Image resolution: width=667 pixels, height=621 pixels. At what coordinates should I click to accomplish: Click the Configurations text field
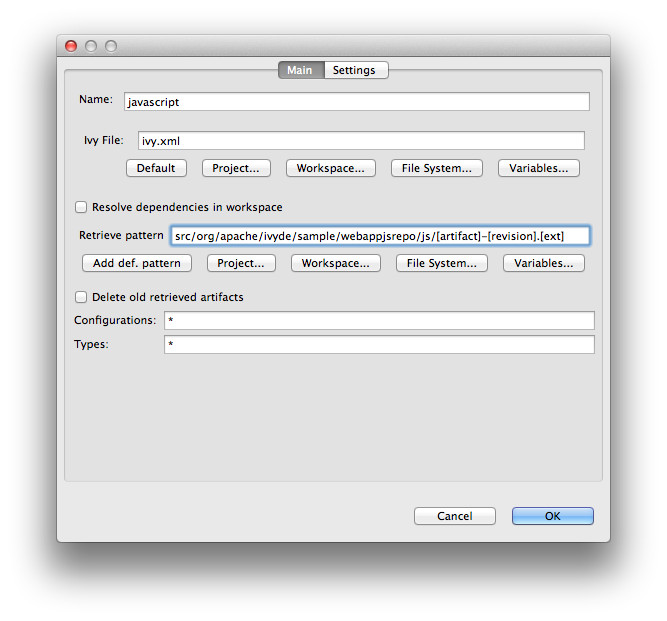coord(378,320)
